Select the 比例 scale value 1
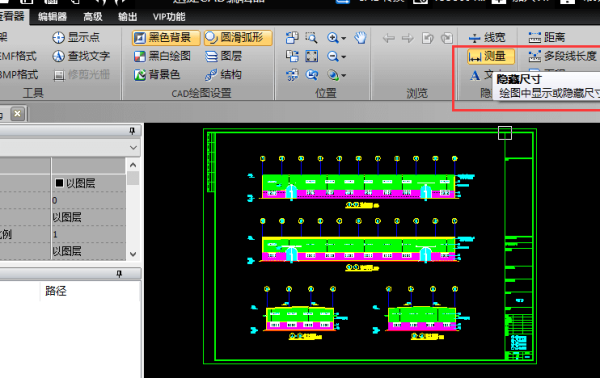Image resolution: width=600 pixels, height=378 pixels. 88,234
